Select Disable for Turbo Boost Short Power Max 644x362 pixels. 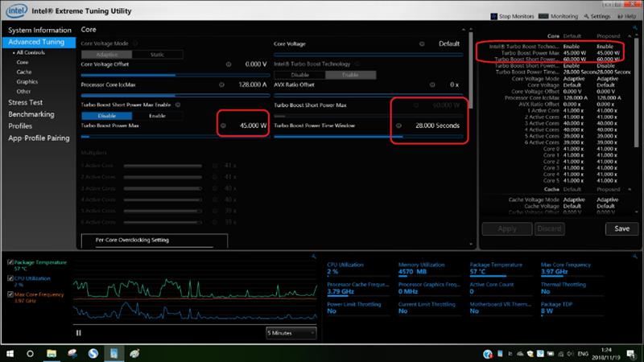(107, 116)
